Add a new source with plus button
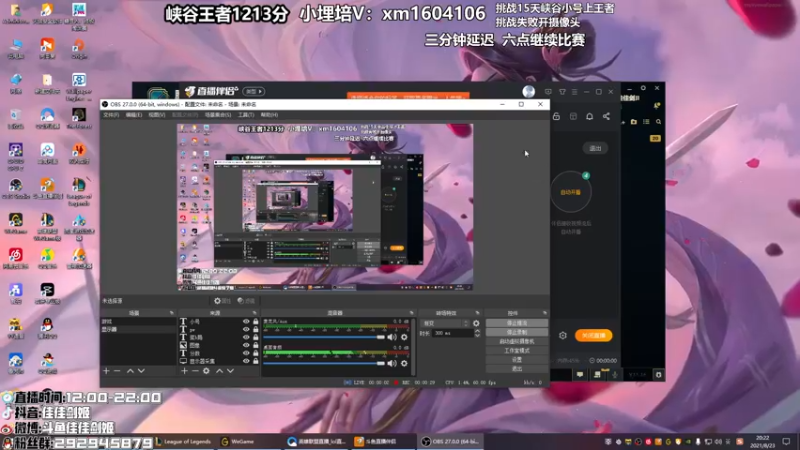Image resolution: width=800 pixels, height=450 pixels. 184,371
